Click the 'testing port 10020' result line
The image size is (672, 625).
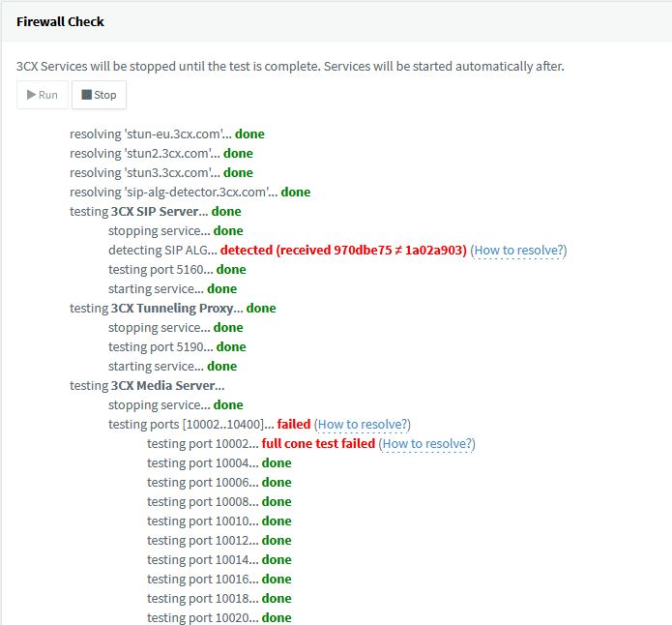coord(219,617)
